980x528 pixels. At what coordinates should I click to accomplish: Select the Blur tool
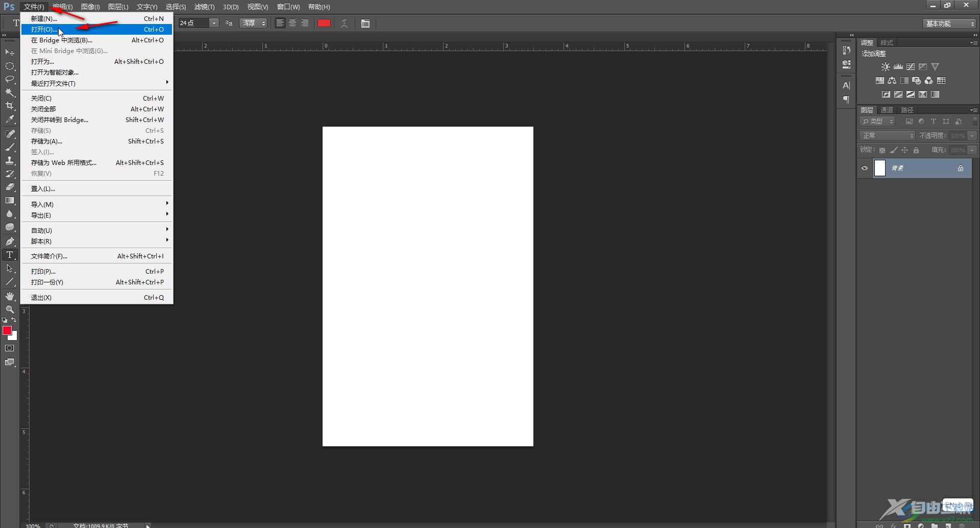pyautogui.click(x=10, y=213)
